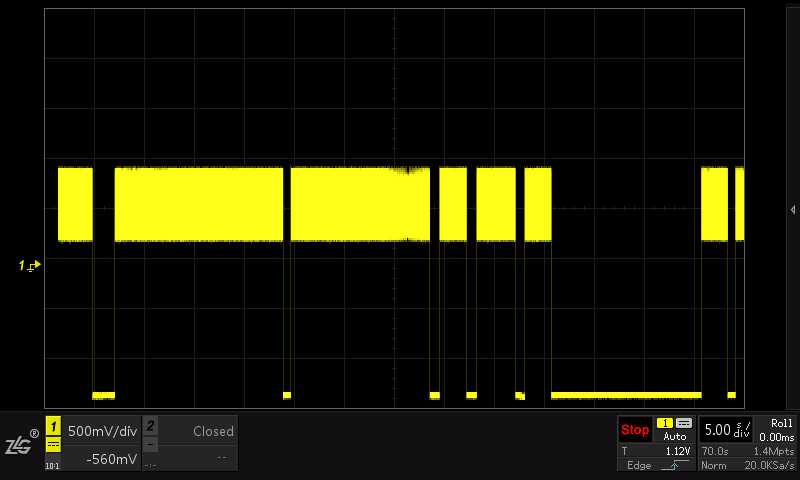Click the 500mV/div vertical scale
The image size is (800, 480).
coord(103,431)
